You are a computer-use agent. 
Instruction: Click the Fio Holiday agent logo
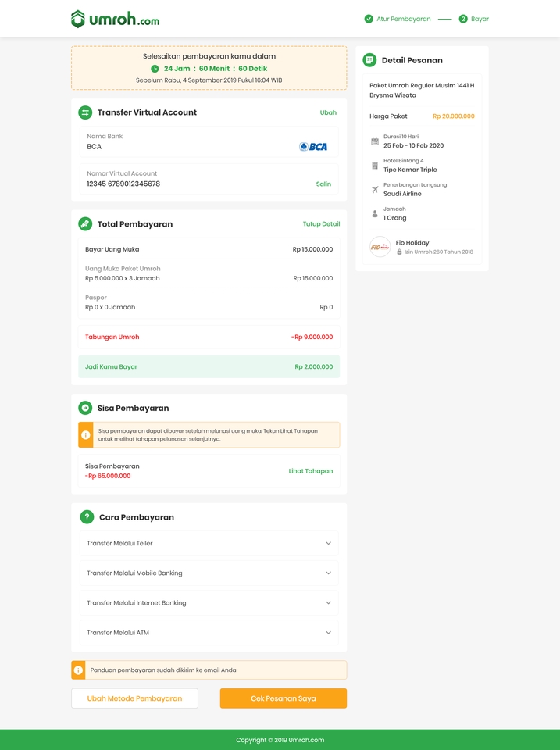click(380, 247)
